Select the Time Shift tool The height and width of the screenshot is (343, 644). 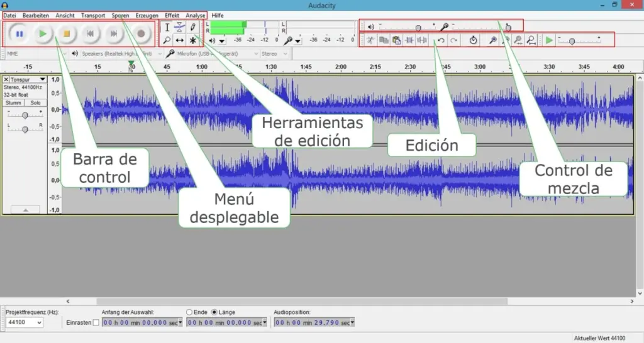[x=179, y=40]
